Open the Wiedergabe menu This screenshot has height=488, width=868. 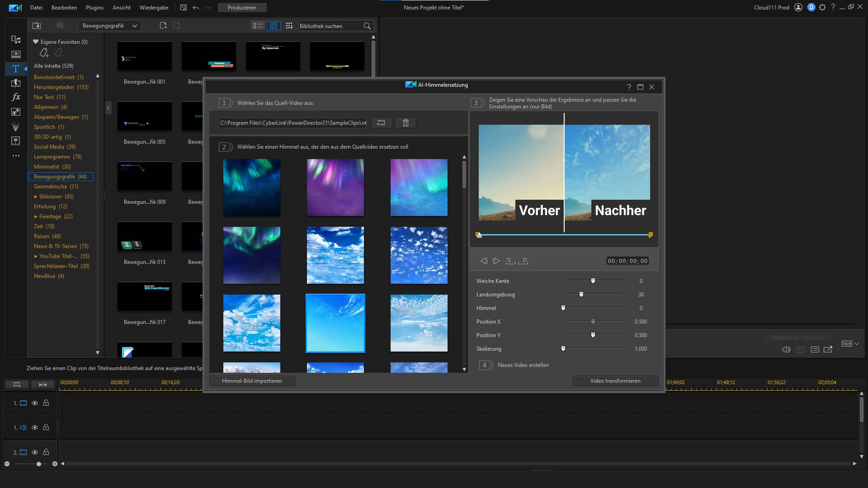click(x=154, y=8)
